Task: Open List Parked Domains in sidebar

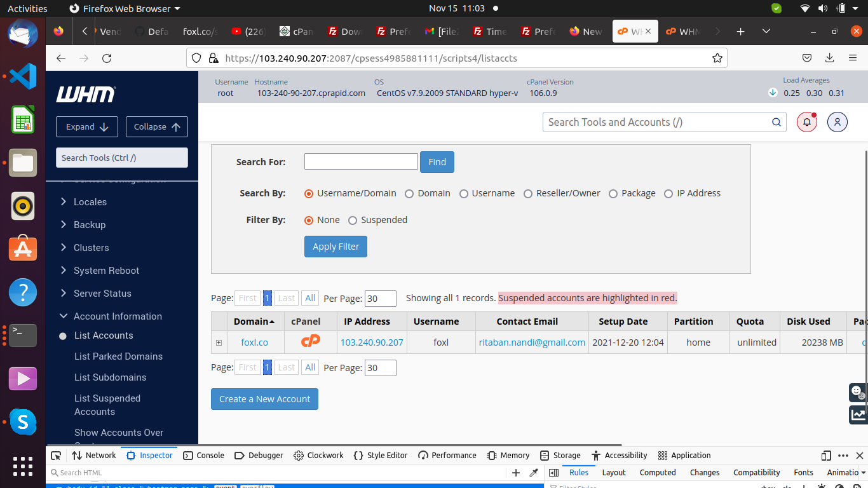Action: pyautogui.click(x=118, y=356)
